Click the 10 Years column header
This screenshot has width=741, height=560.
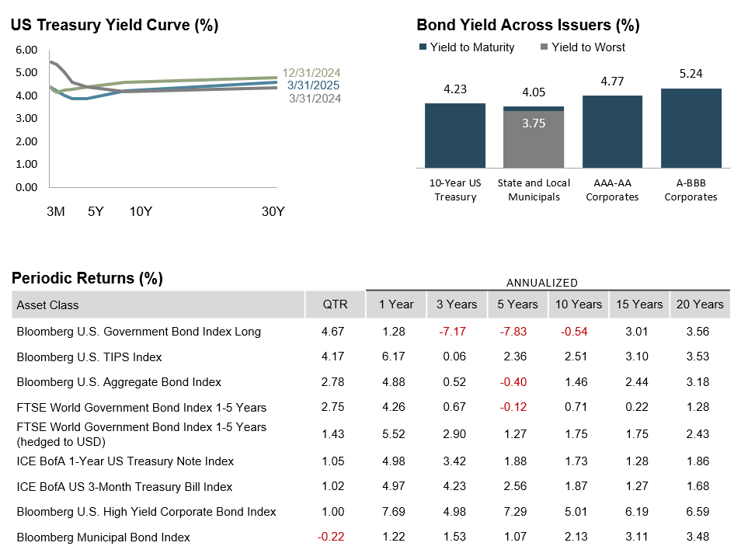(578, 304)
